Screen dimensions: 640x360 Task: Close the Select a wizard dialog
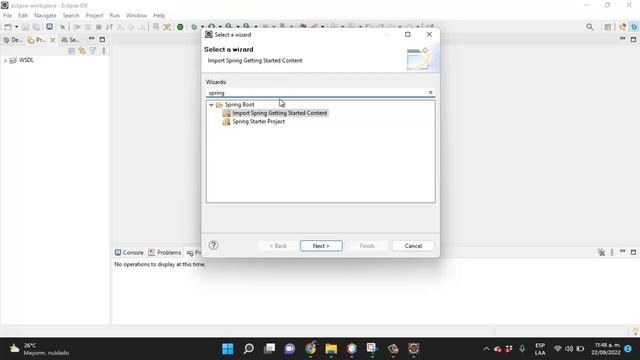(429, 35)
